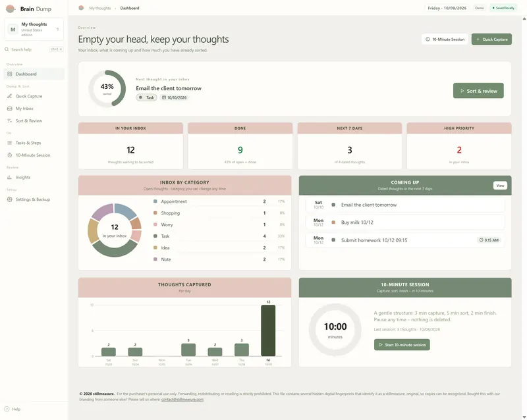Screen dimensions: 527x420
Task: Go to Quick Capture in the sidebar
Action: [34, 96]
